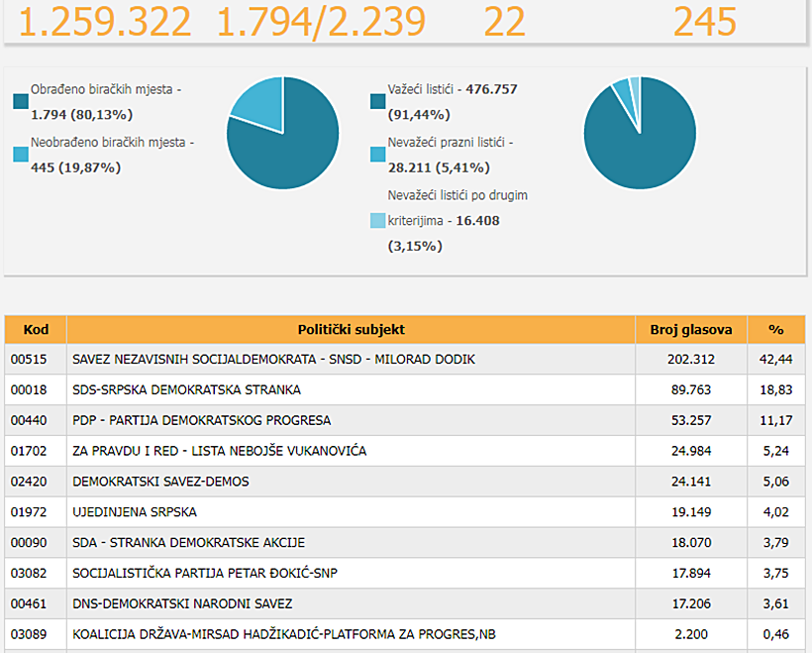This screenshot has width=812, height=653.
Task: Click party code 00090
Action: point(29,543)
